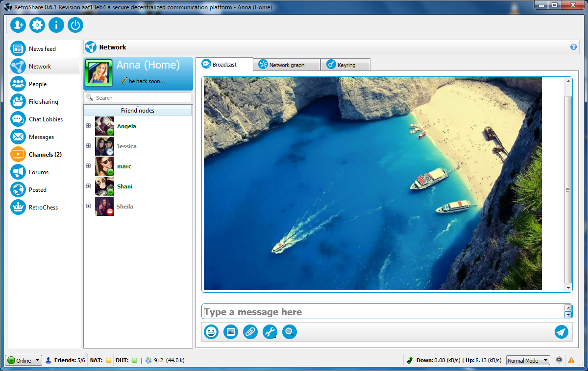Open the Online status dropdown

pyautogui.click(x=23, y=360)
